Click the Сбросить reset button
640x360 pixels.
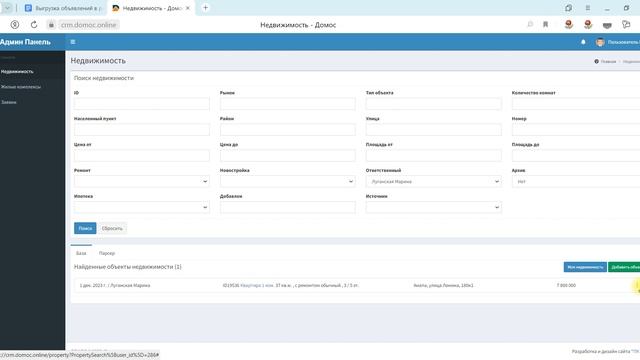(x=112, y=228)
